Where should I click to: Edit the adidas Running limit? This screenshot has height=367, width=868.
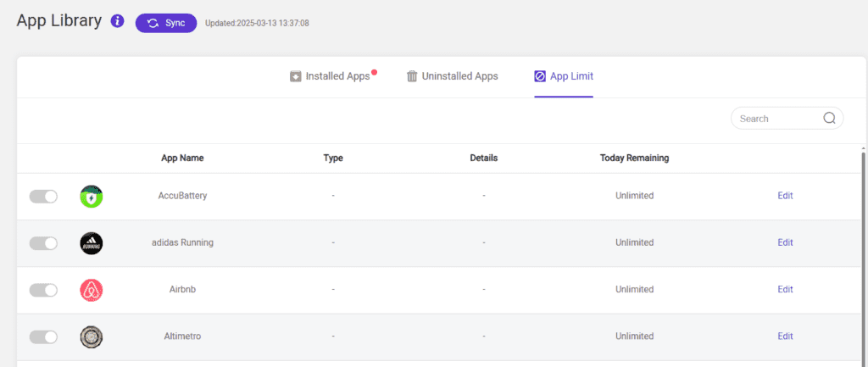(x=785, y=242)
